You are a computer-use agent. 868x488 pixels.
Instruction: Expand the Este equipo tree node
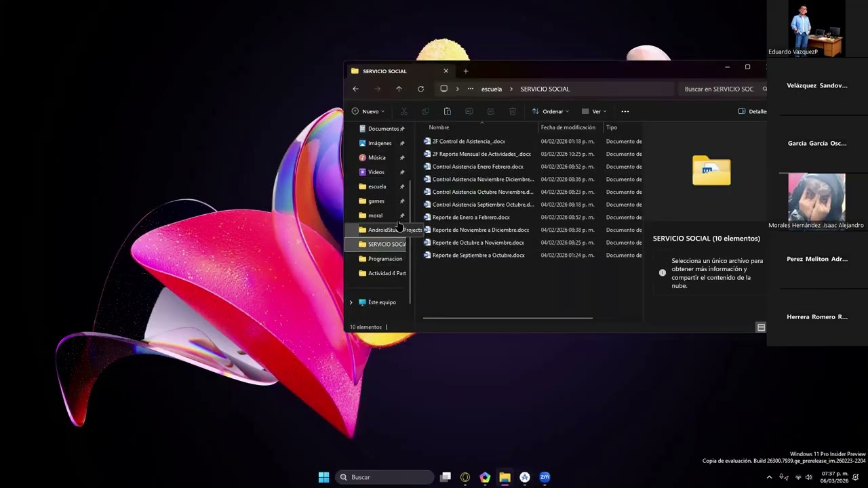pos(351,302)
